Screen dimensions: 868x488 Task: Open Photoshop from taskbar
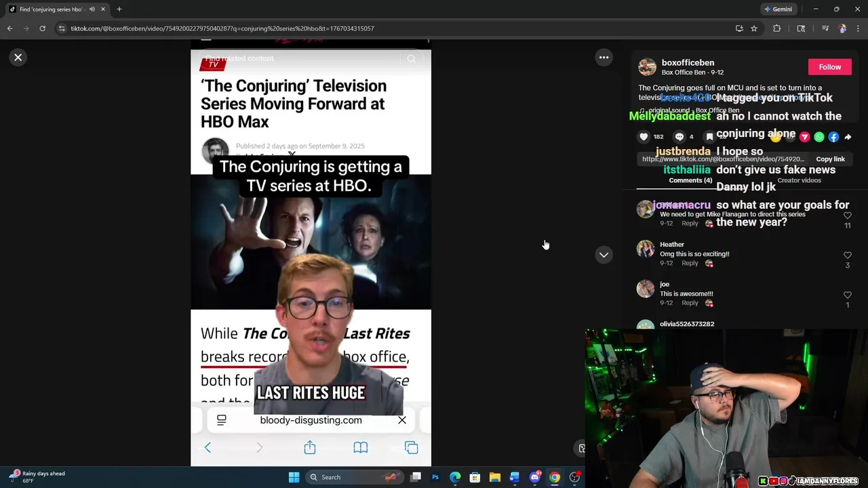point(435,477)
